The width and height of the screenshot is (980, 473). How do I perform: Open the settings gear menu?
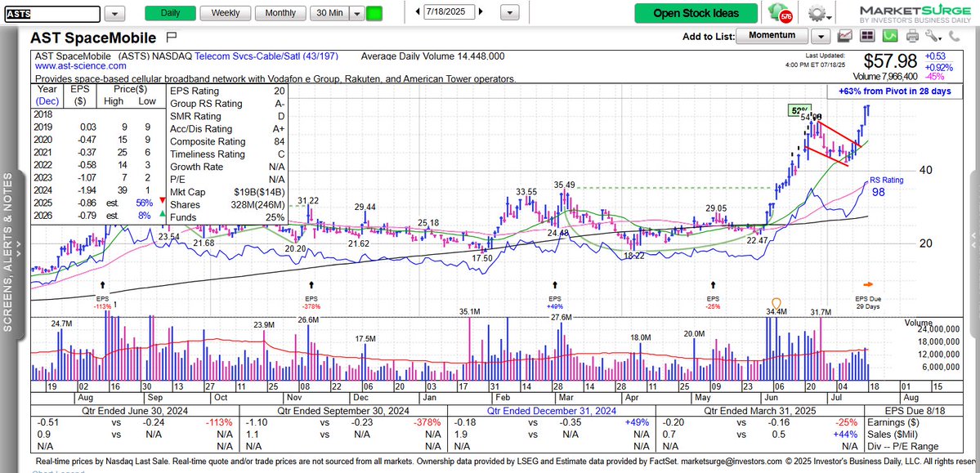click(x=819, y=13)
